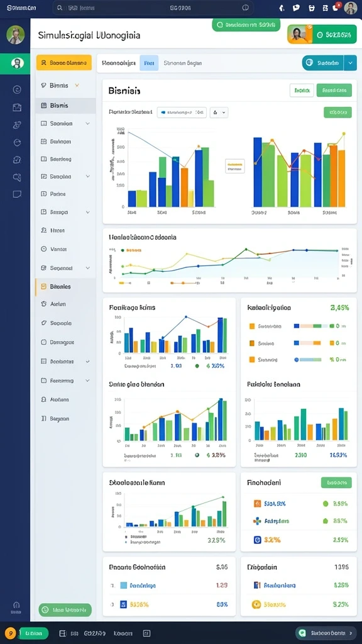Click the filter input in the chart filter row
Screen dimensions: 362x644
click(182, 112)
